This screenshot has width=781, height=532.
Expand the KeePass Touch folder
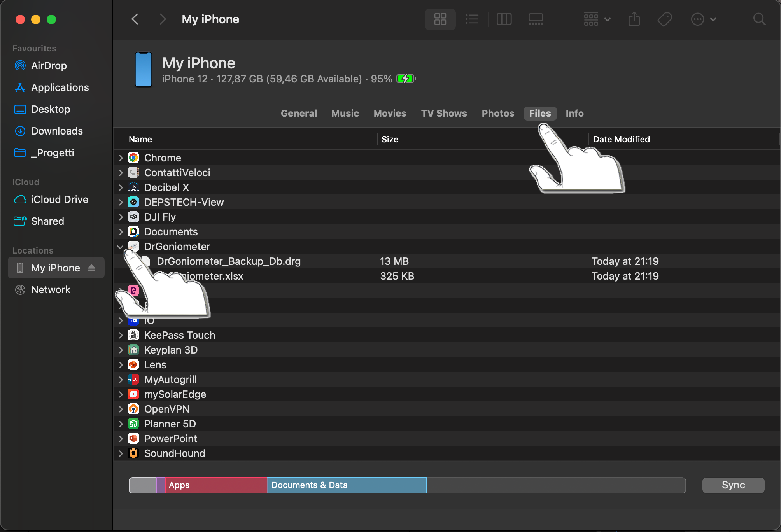(121, 335)
